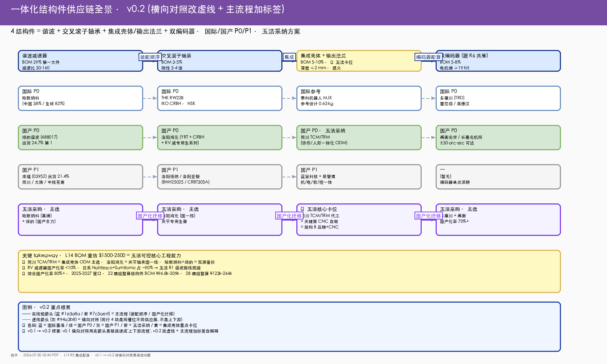607x364 pixels.
Task: Select the 国际参考 泰科机器人 MJX card
Action: [x=359, y=98]
